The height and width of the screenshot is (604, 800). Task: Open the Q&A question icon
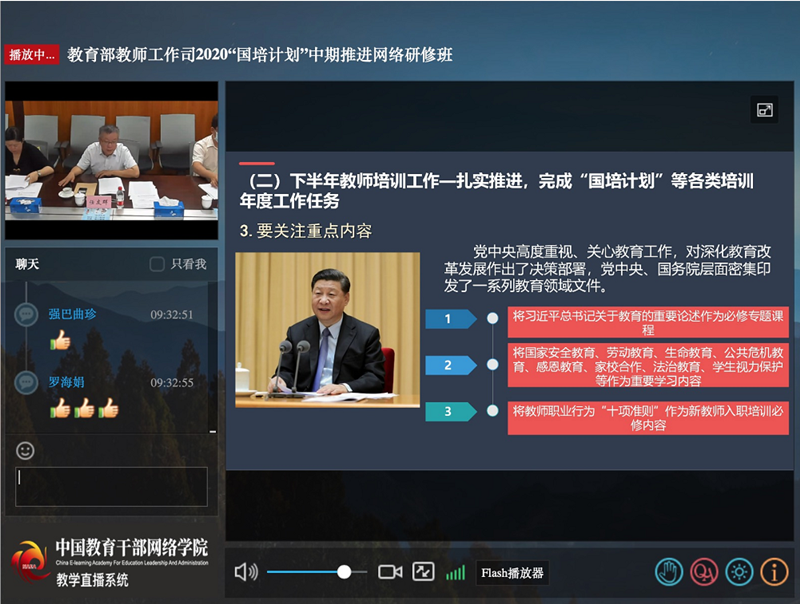tap(704, 572)
